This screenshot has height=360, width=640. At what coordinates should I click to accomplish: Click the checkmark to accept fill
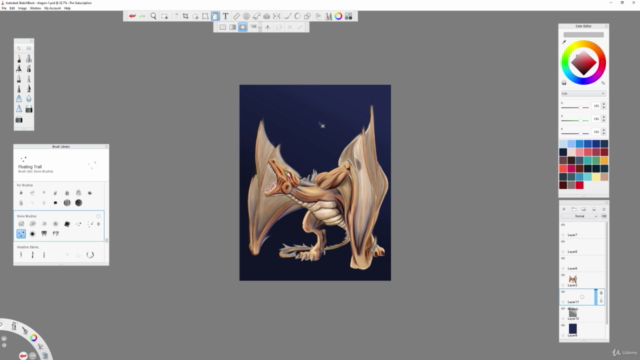click(x=300, y=27)
